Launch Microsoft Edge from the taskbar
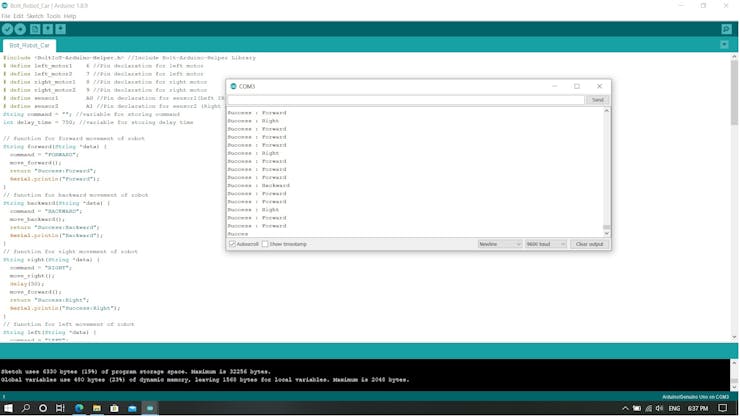Viewport: 740px width, 417px height. (79, 408)
